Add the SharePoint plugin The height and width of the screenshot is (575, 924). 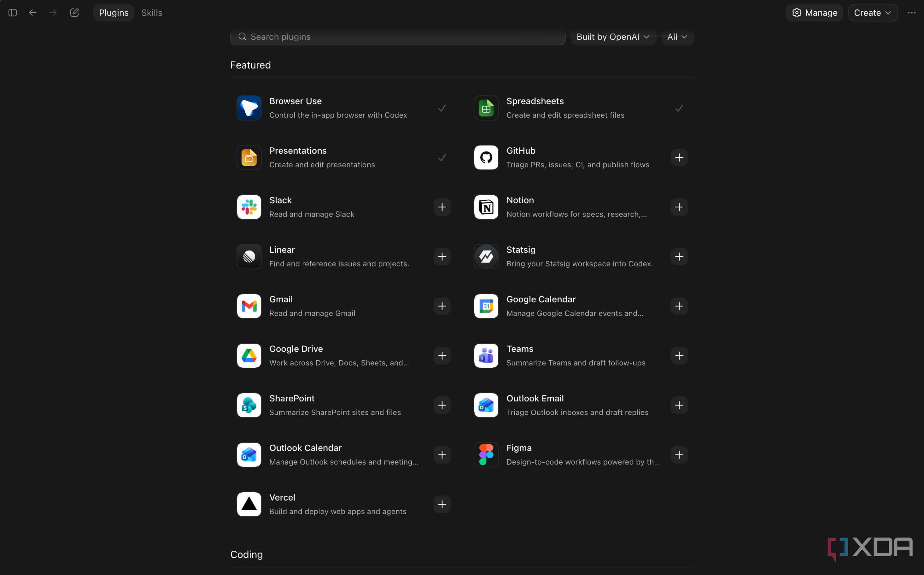pos(442,406)
